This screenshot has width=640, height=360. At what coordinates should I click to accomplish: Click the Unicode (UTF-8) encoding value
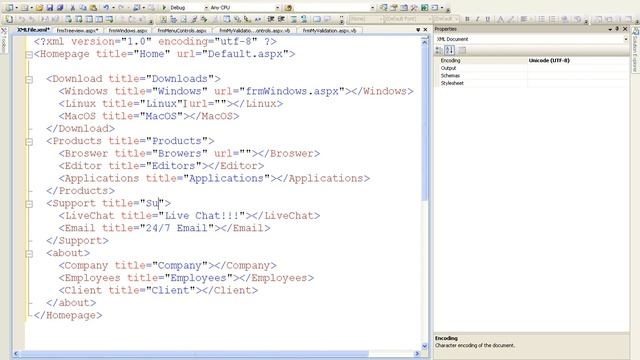549,60
